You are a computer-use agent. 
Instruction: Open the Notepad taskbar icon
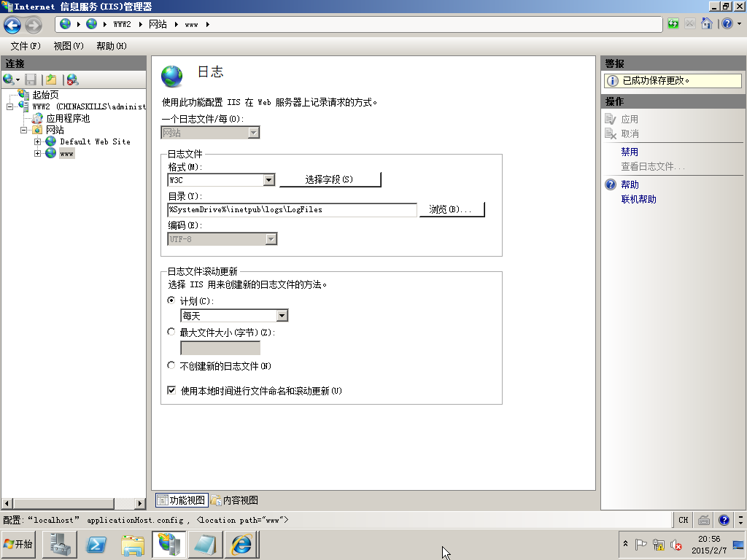205,544
